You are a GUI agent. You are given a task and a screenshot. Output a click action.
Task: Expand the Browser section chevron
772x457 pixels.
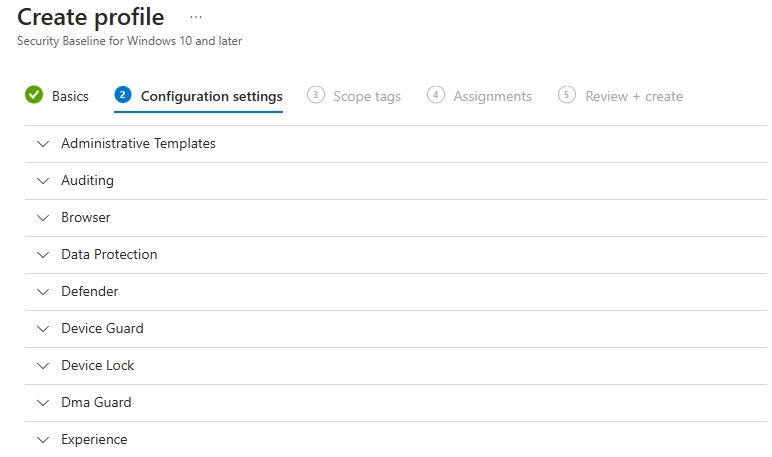[42, 218]
